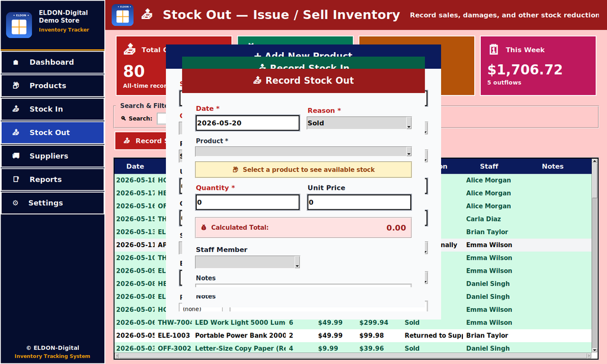Click the ELDON logo in sidebar
The width and height of the screenshot is (607, 364).
pyautogui.click(x=19, y=25)
